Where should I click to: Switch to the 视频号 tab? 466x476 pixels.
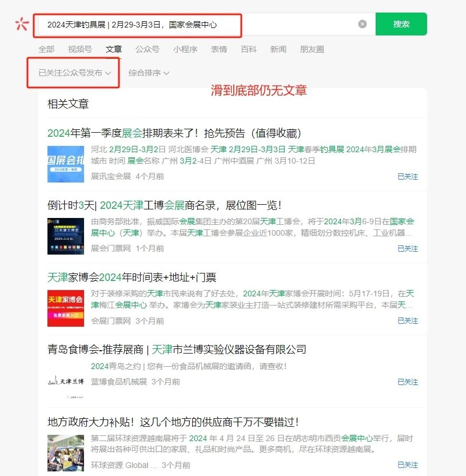[x=80, y=49]
